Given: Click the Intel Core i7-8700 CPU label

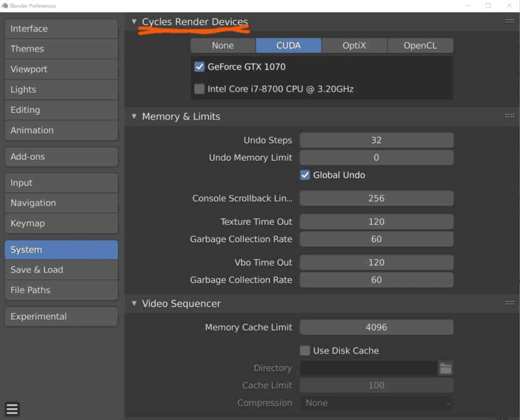Looking at the screenshot, I should click(x=280, y=89).
